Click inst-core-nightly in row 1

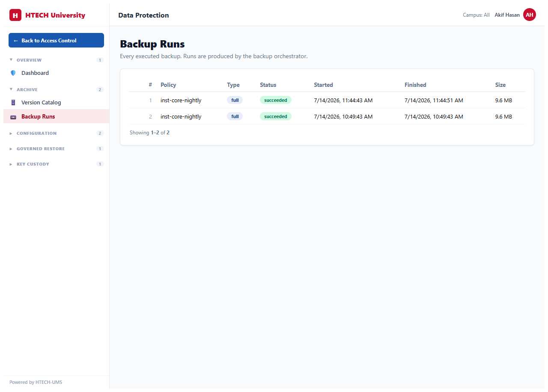pos(181,100)
